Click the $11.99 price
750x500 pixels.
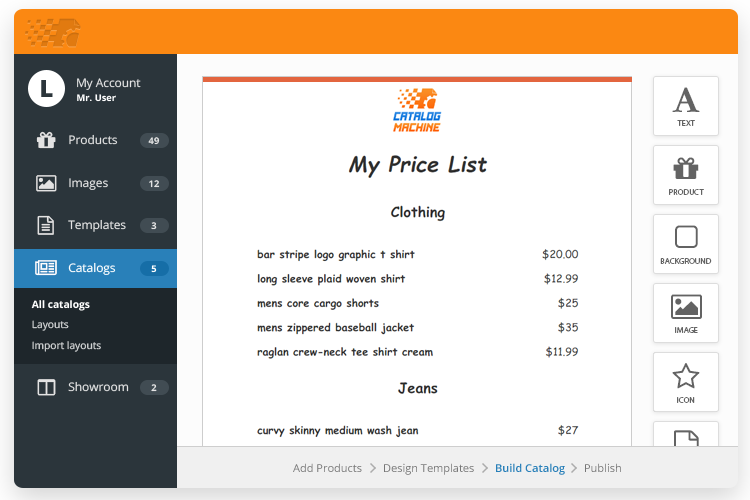tap(562, 352)
